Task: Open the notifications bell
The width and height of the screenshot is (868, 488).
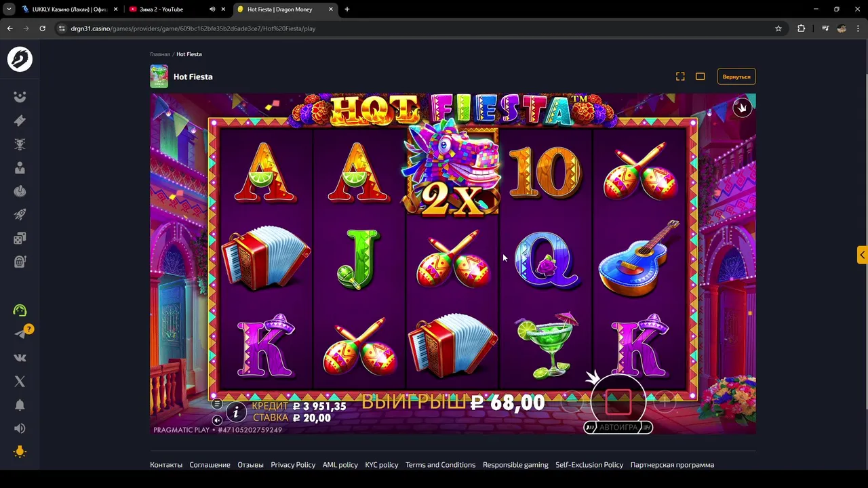Action: (x=20, y=405)
